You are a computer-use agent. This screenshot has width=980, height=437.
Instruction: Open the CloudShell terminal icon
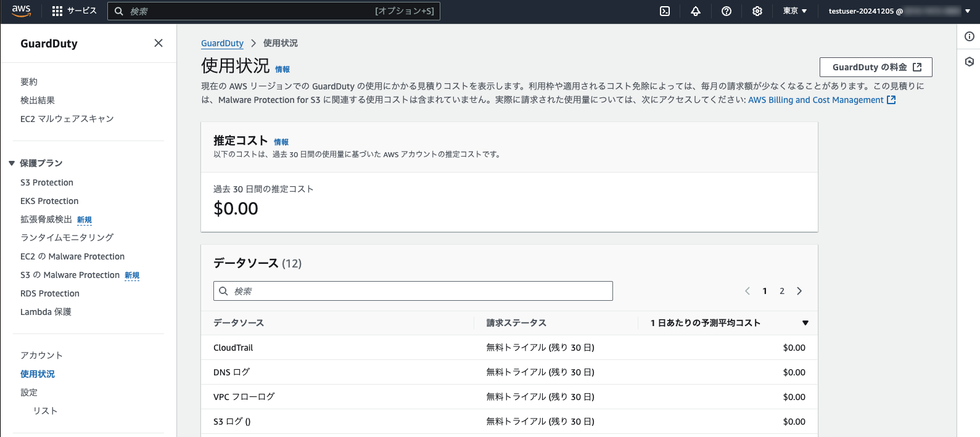[x=665, y=11]
